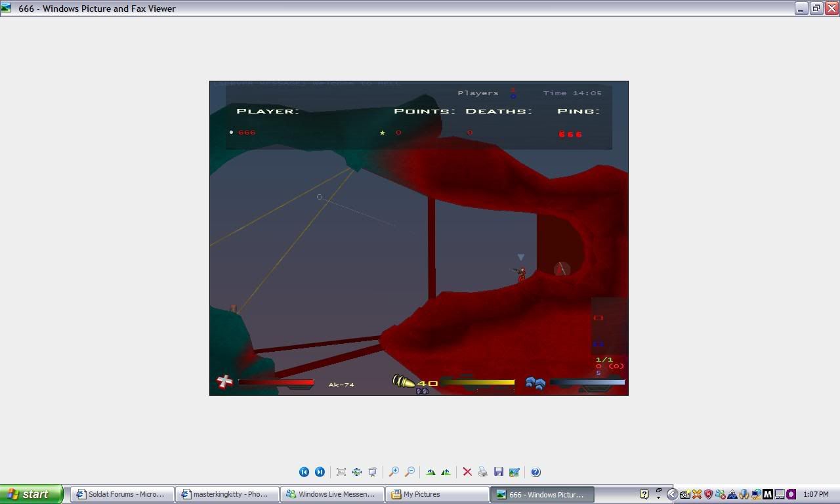Delete the picture with red X
This screenshot has width=840, height=504.
(x=467, y=472)
